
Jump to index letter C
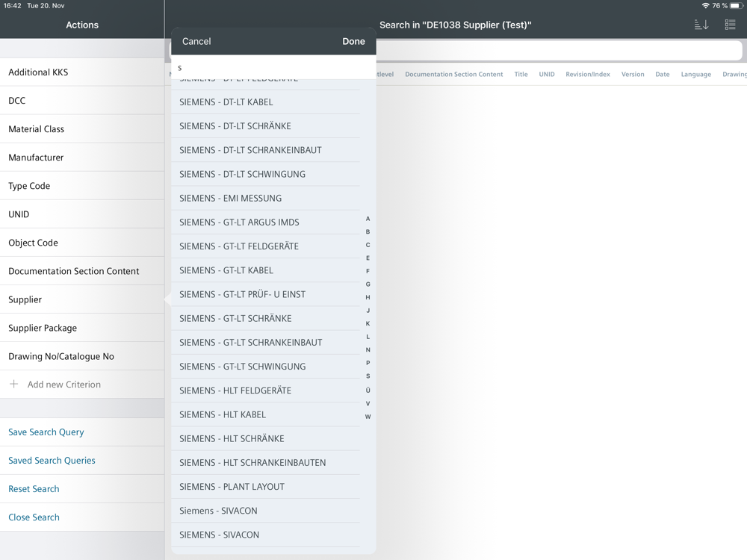click(368, 245)
